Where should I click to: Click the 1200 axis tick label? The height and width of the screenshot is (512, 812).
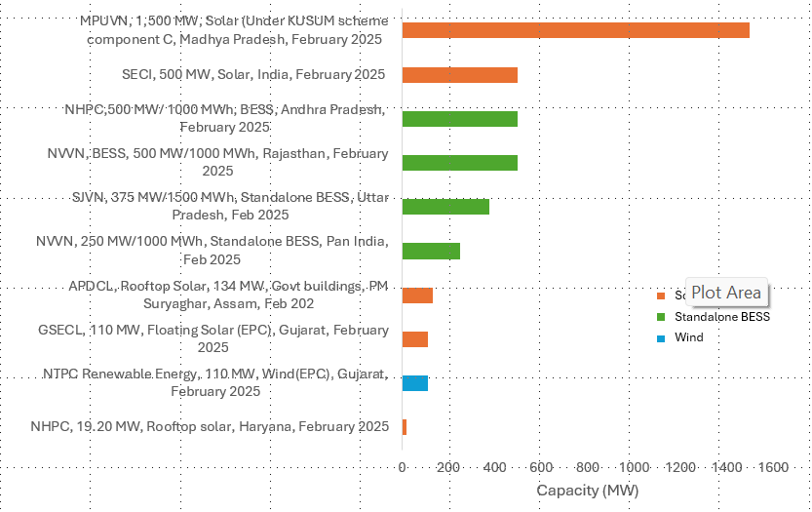coord(680,467)
